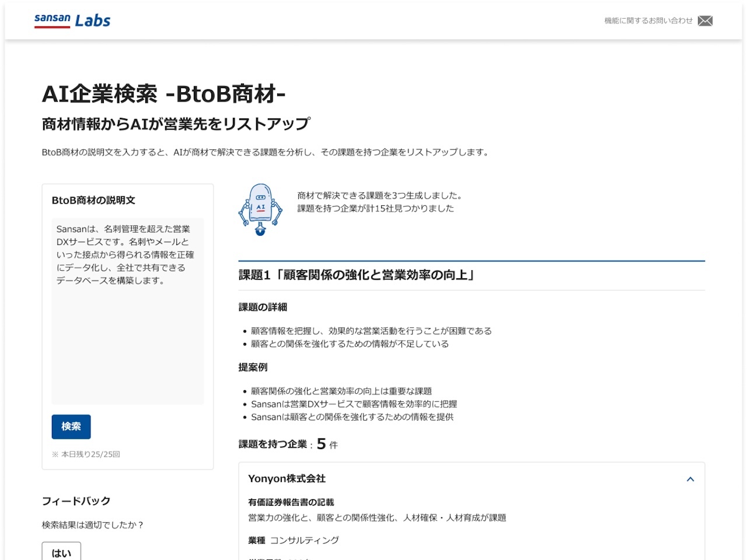The width and height of the screenshot is (747, 560).
Task: Open the 機能に関するお問い合わせ link
Action: pyautogui.click(x=648, y=21)
